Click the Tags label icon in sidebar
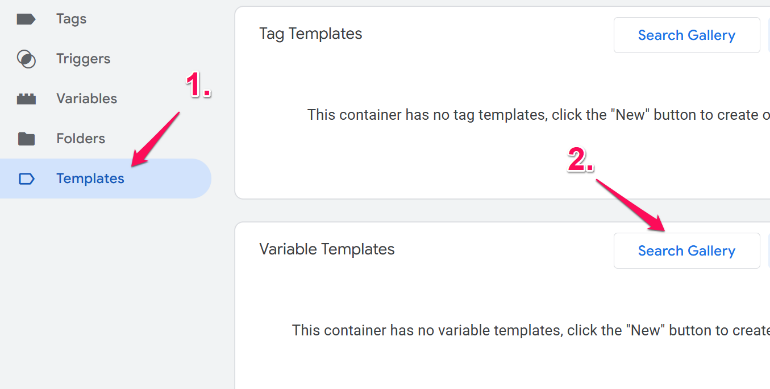Viewport: 770px width, 389px height. pos(26,19)
